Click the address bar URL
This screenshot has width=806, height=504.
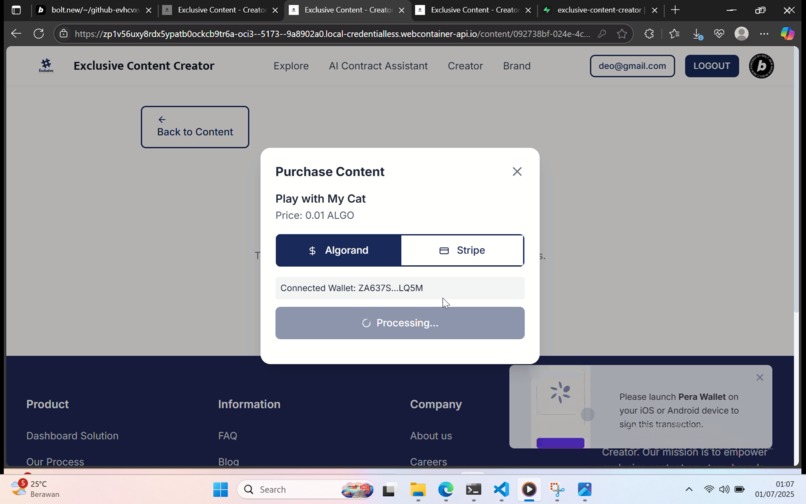click(x=332, y=34)
